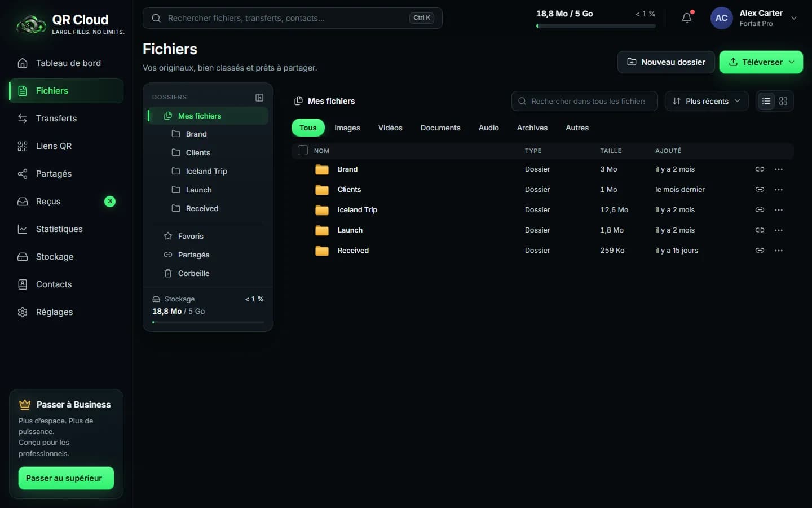This screenshot has width=812, height=508.
Task: Copy share link for Received folder
Action: (x=760, y=251)
